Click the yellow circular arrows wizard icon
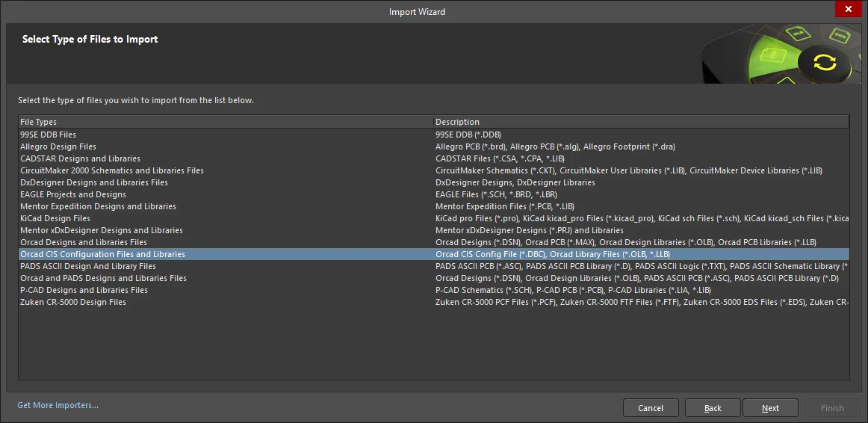This screenshot has width=868, height=423. [825, 62]
